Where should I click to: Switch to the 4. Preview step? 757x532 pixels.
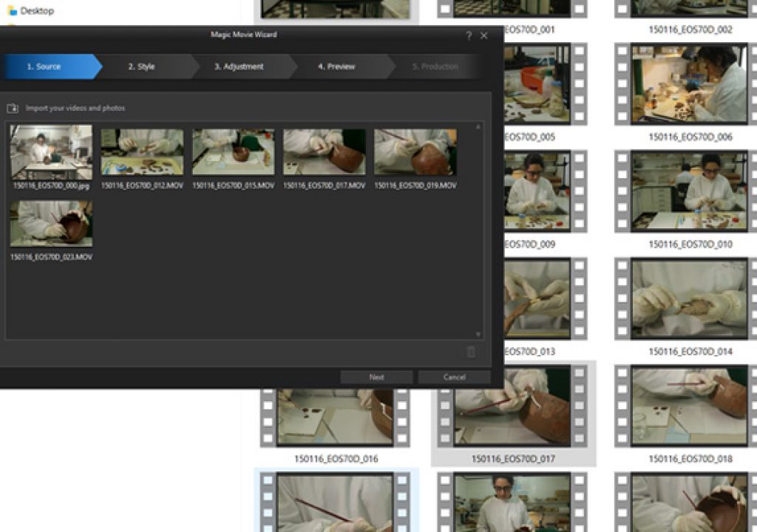point(340,66)
